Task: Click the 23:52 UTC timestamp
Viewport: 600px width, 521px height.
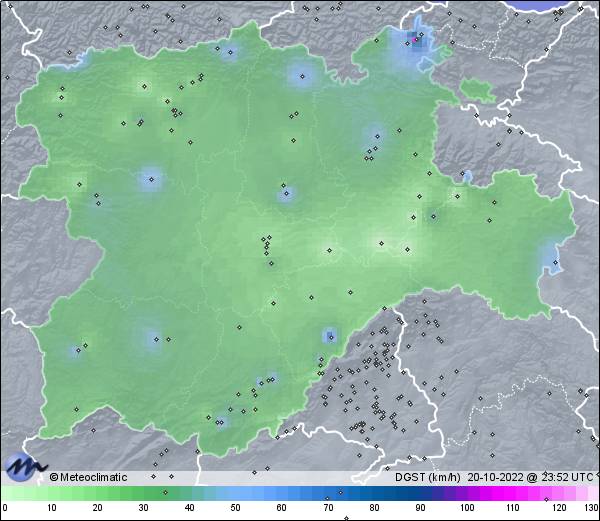Action: click(x=567, y=477)
